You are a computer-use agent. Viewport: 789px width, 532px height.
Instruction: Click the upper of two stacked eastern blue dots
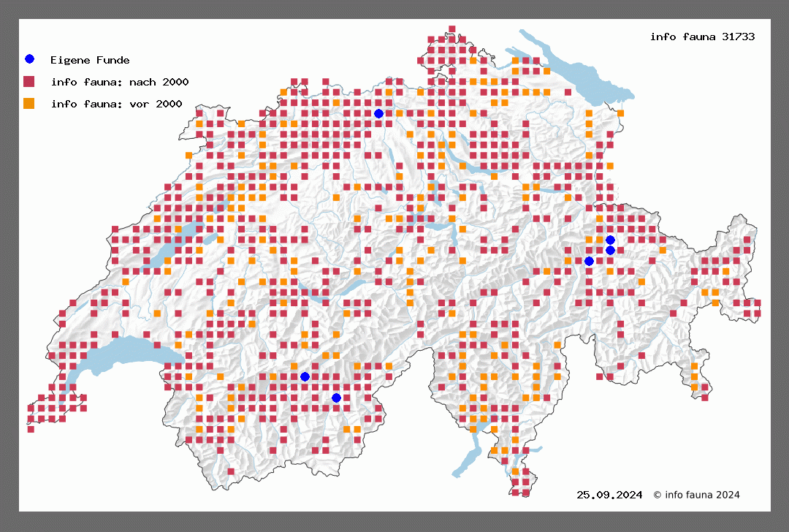610,240
